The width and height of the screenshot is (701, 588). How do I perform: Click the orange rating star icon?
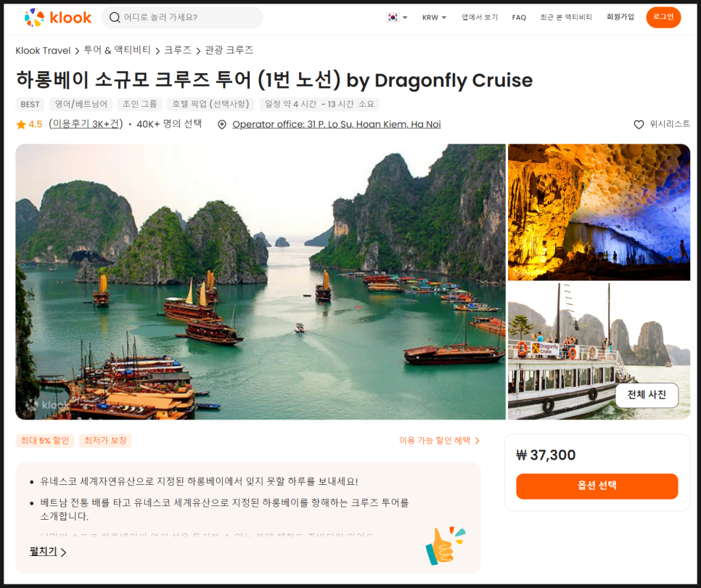click(x=21, y=124)
